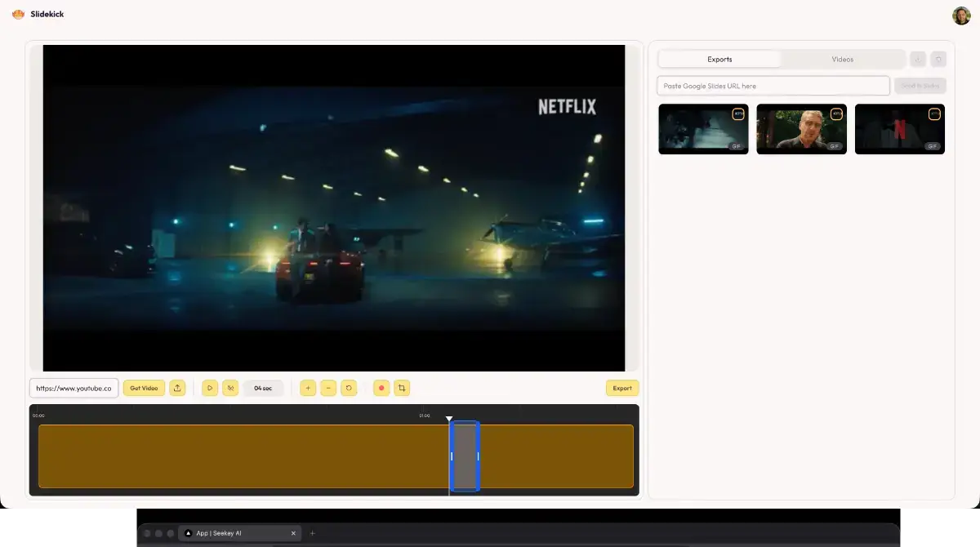Screen dimensions: 980x547
Task: Click the gray selected clip region in timeline
Action: [465, 456]
